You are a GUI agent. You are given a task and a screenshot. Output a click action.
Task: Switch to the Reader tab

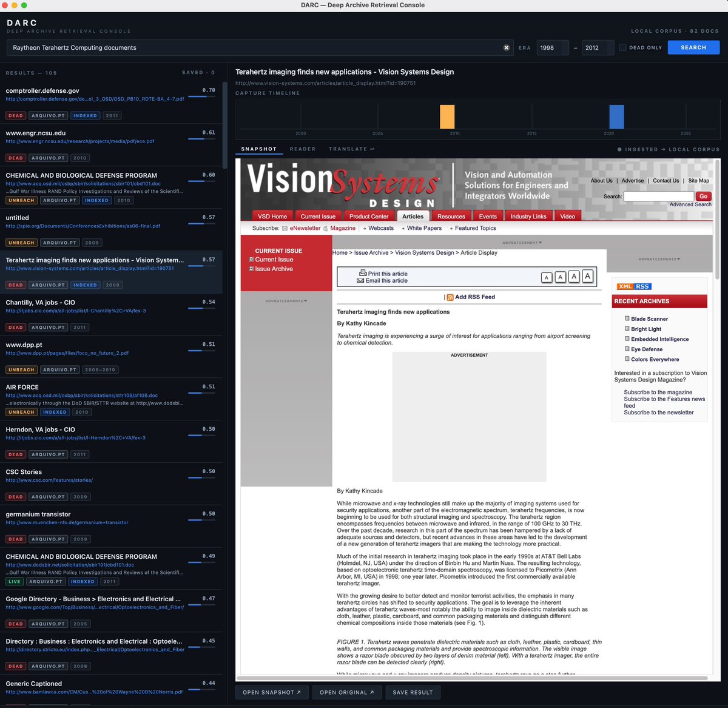pos(303,149)
